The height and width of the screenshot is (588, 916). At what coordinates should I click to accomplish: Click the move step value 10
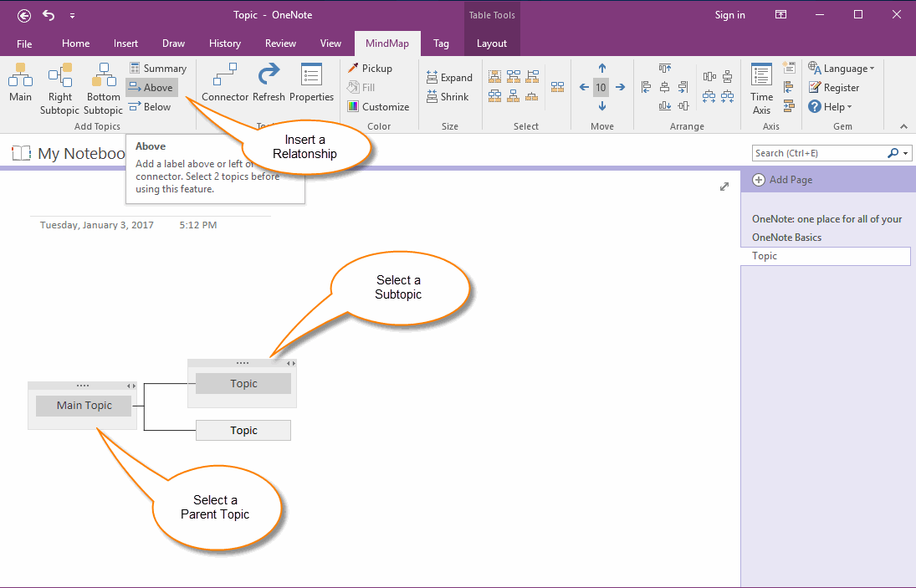[x=601, y=88]
